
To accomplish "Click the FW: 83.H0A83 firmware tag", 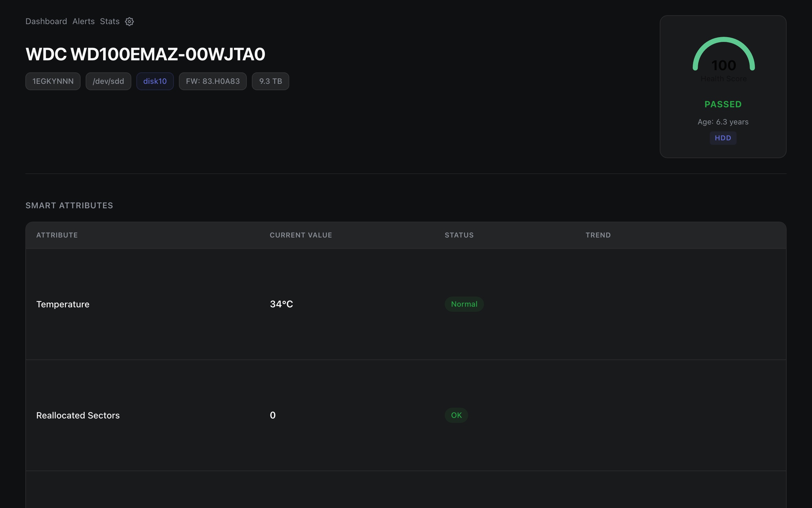I will click(x=213, y=81).
